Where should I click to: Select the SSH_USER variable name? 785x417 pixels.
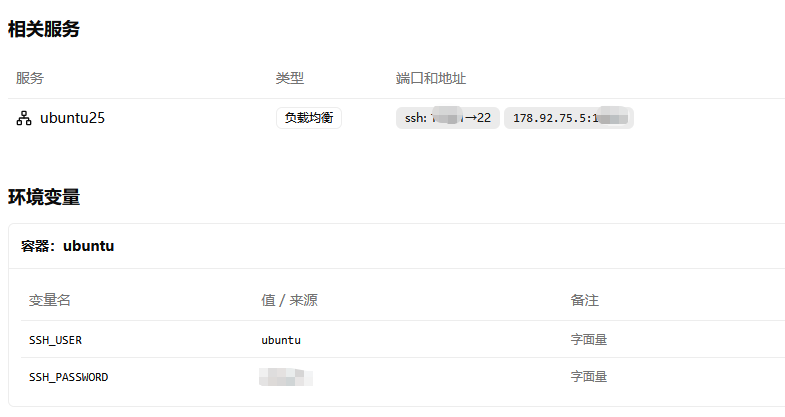coord(55,340)
